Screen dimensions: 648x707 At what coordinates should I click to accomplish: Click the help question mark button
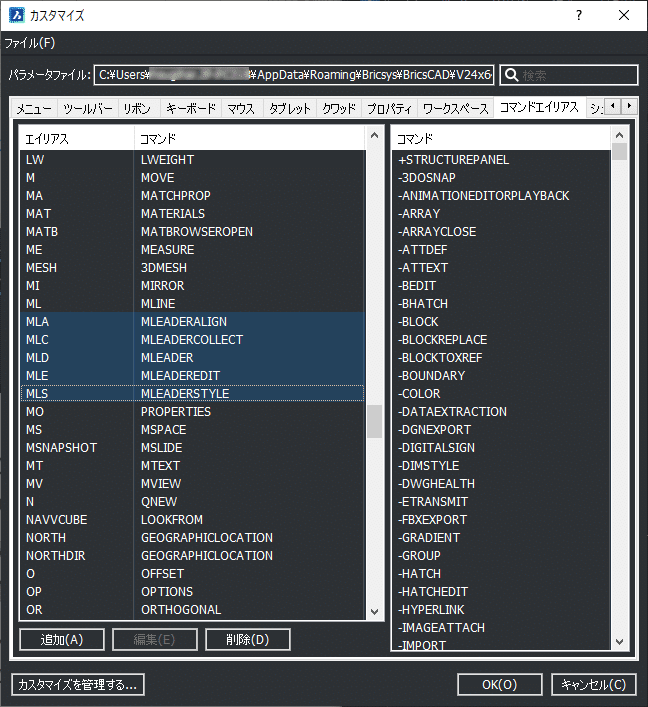(579, 15)
